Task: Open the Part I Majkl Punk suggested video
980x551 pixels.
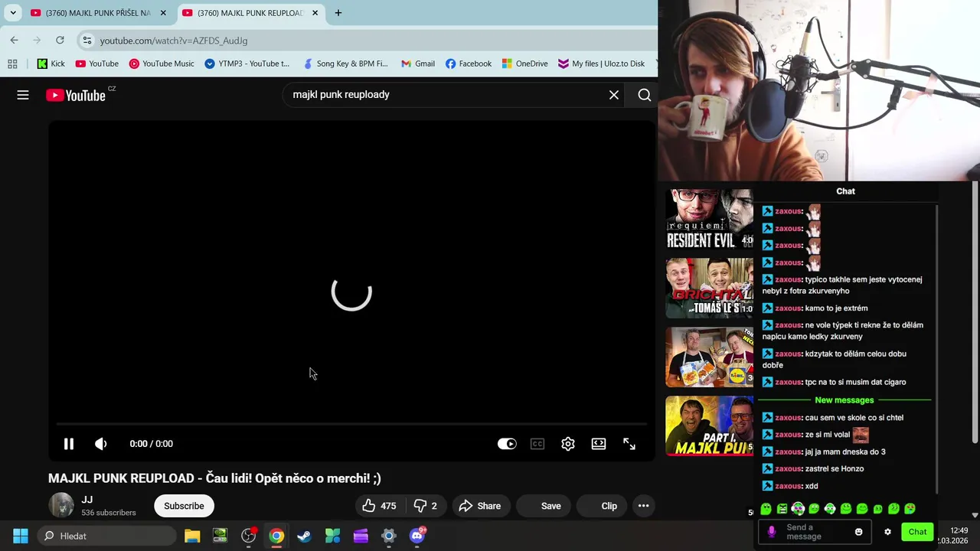Action: click(x=710, y=425)
